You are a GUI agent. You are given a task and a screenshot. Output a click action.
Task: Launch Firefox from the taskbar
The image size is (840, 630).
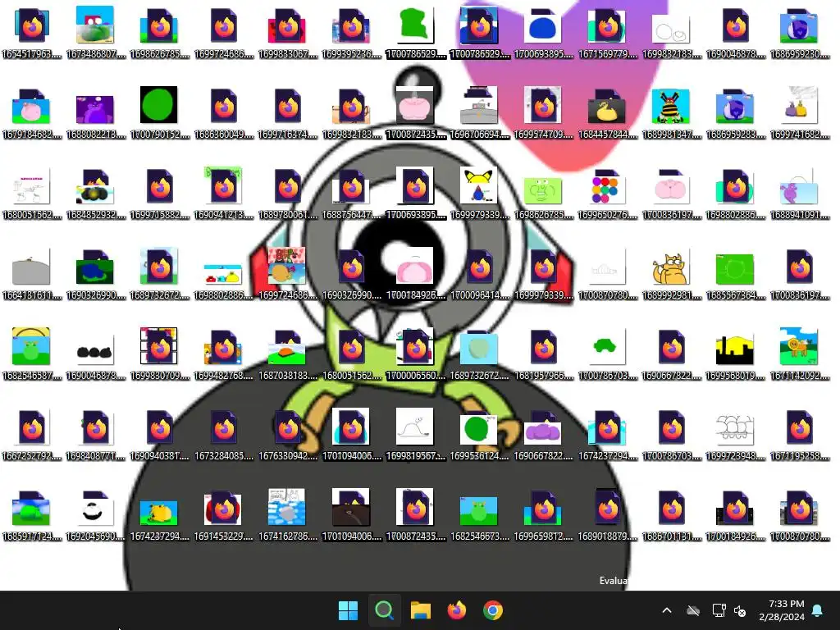tap(456, 610)
